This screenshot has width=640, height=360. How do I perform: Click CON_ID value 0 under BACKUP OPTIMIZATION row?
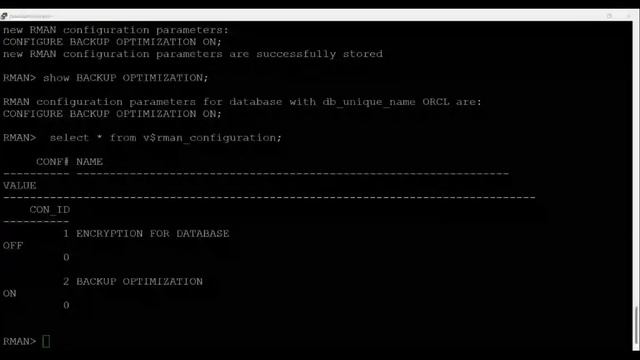pos(66,305)
